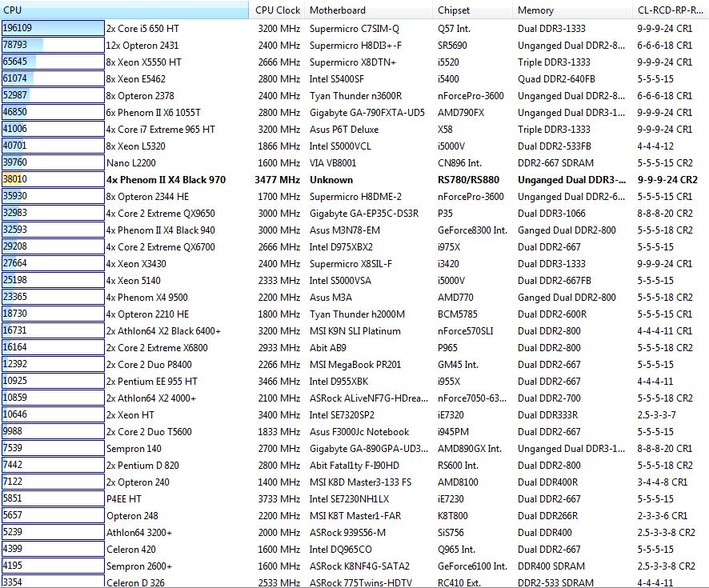Viewport: 709px width, 588px height.
Task: Click the Dual DDR333R memory cell
Action: pos(547,415)
